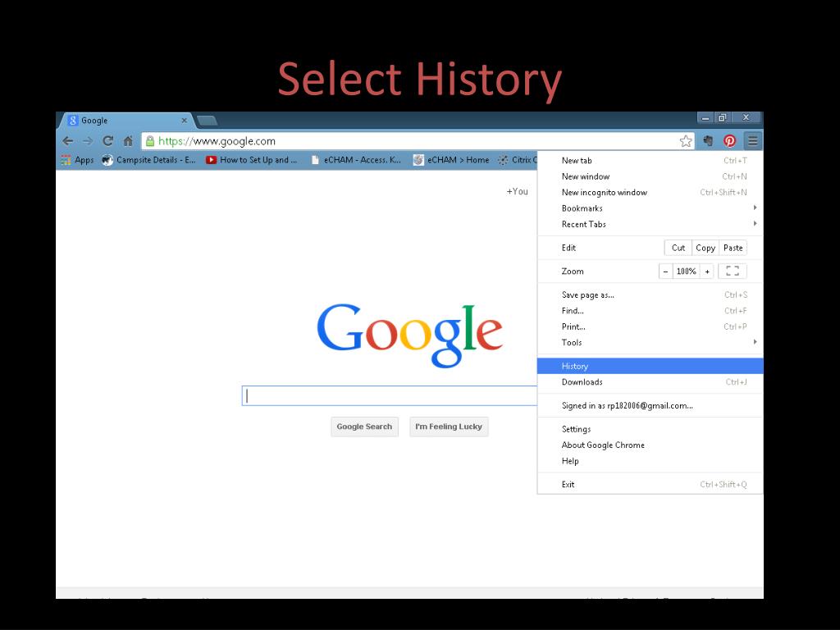The width and height of the screenshot is (840, 630).
Task: Click into the Google search box
Action: point(390,396)
